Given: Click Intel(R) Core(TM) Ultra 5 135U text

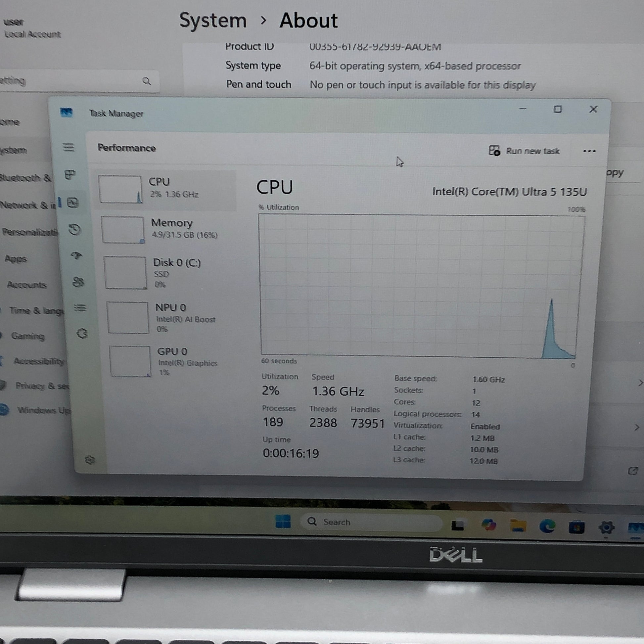Looking at the screenshot, I should pyautogui.click(x=509, y=192).
